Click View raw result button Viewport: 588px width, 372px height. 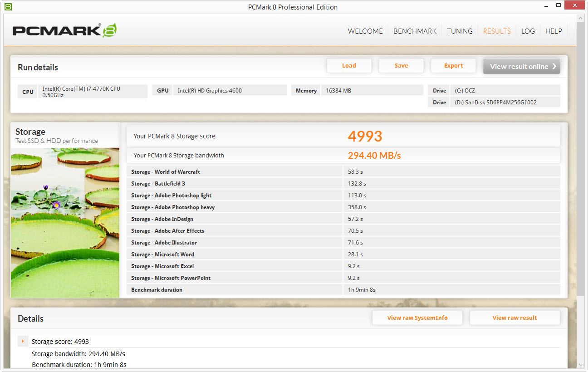coord(515,318)
